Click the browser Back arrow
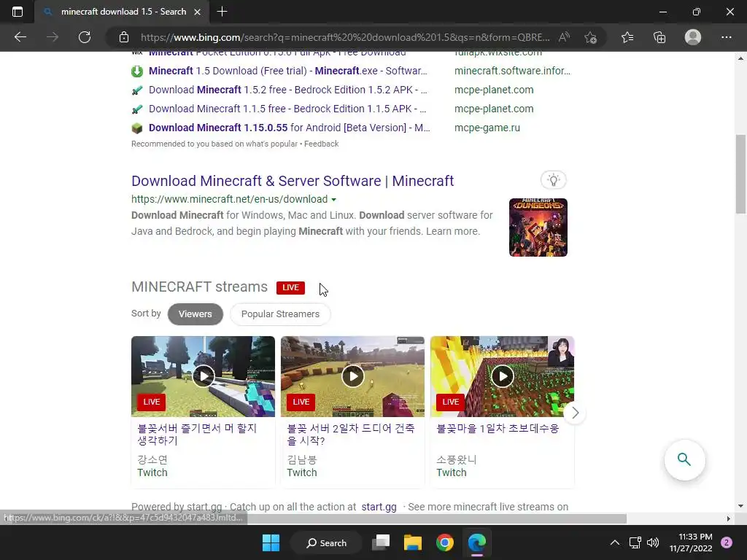This screenshot has height=560, width=747. pos(20,37)
